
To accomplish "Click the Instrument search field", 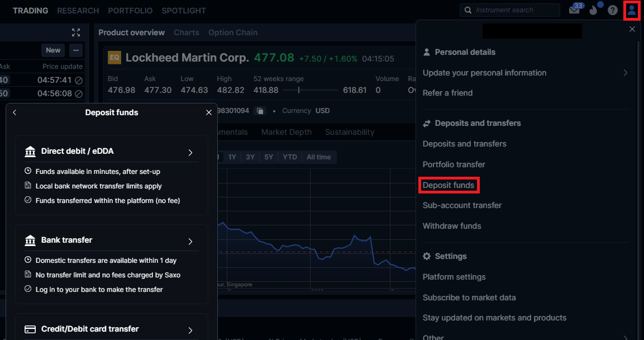I will (x=510, y=10).
